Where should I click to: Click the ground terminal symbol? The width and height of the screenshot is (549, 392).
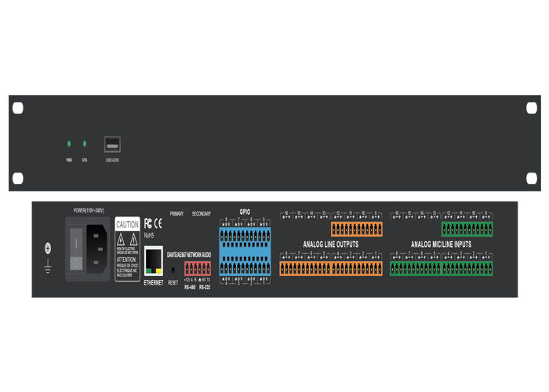46,249
